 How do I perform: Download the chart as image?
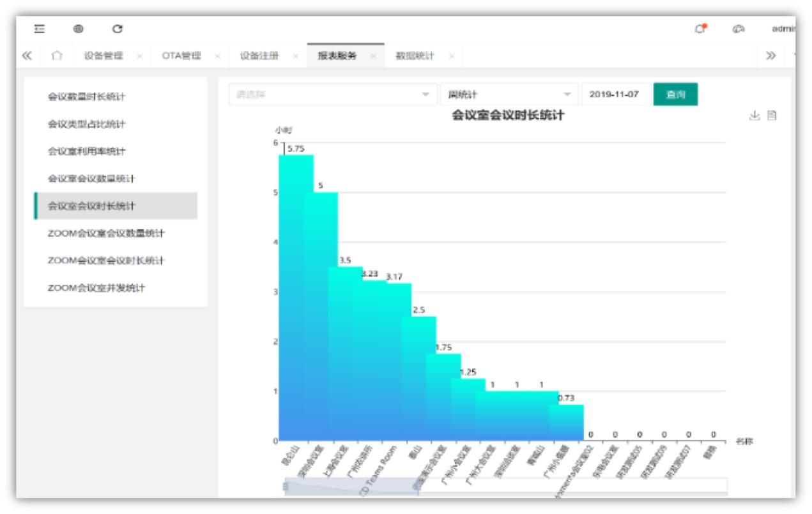click(x=755, y=116)
